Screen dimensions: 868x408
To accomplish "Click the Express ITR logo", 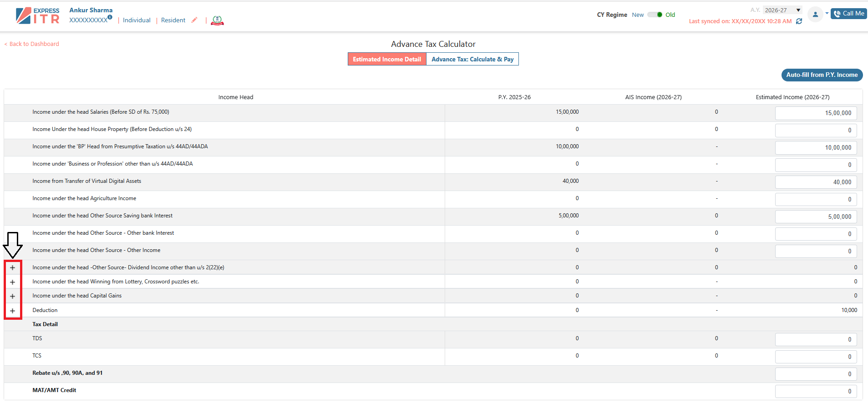I will coord(37,15).
